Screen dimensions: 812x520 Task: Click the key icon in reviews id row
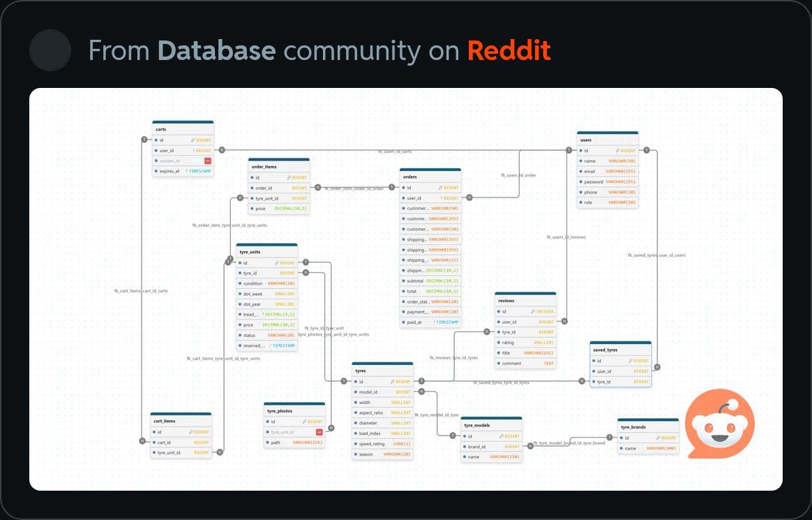[533, 311]
